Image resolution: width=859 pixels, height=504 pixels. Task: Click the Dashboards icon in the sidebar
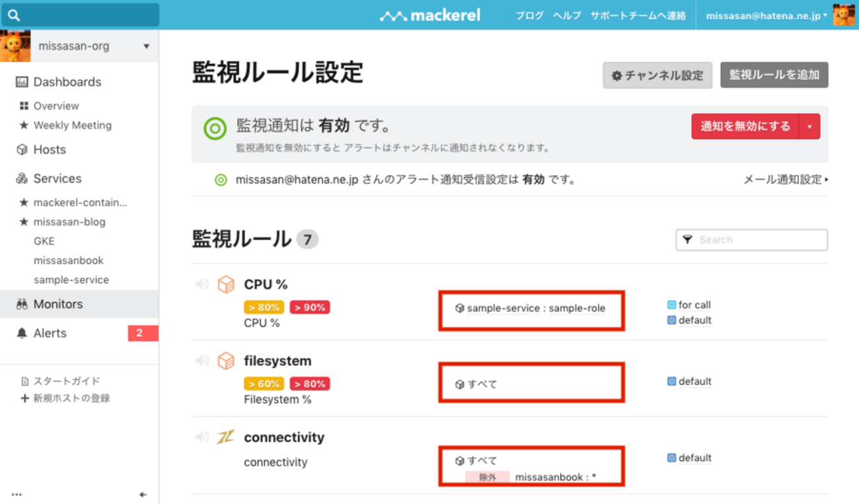click(22, 82)
